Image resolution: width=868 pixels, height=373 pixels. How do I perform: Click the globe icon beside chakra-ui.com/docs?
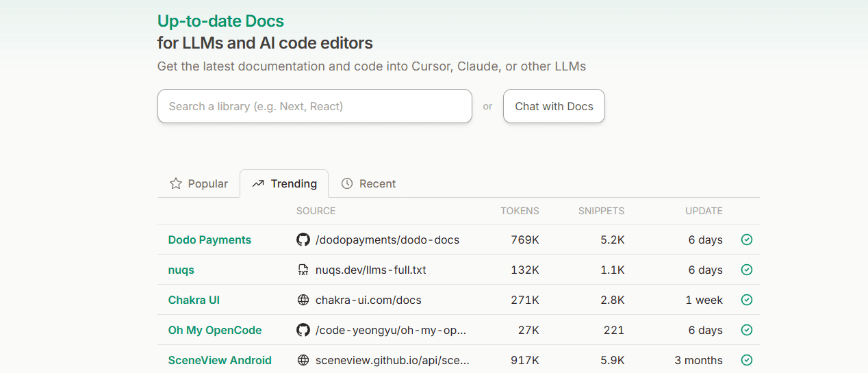click(303, 300)
